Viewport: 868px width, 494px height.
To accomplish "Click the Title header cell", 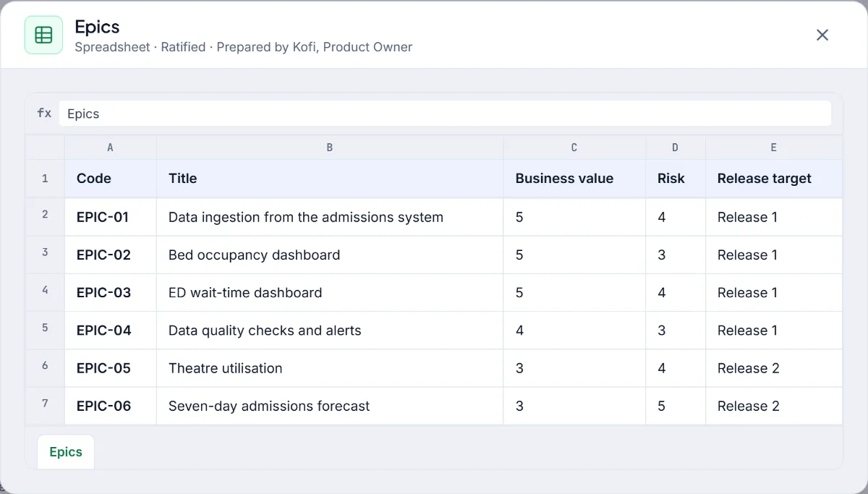I will tap(330, 179).
